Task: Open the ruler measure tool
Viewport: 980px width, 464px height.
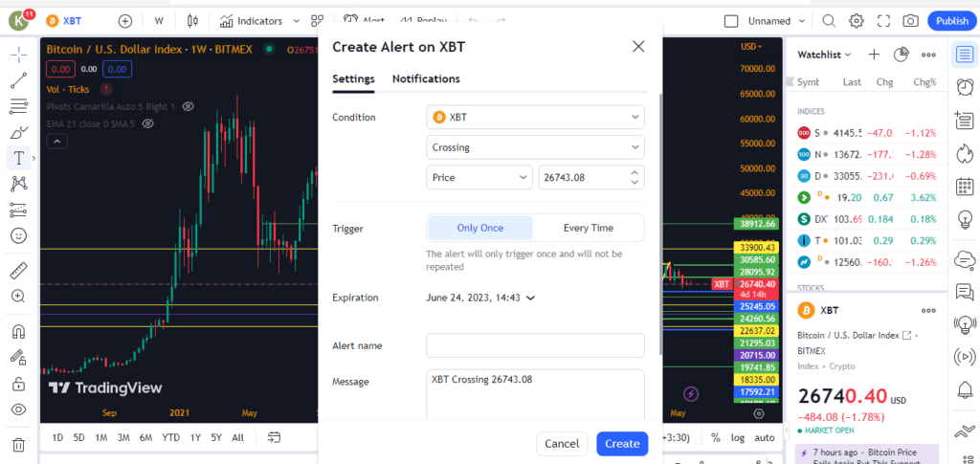Action: pyautogui.click(x=18, y=271)
